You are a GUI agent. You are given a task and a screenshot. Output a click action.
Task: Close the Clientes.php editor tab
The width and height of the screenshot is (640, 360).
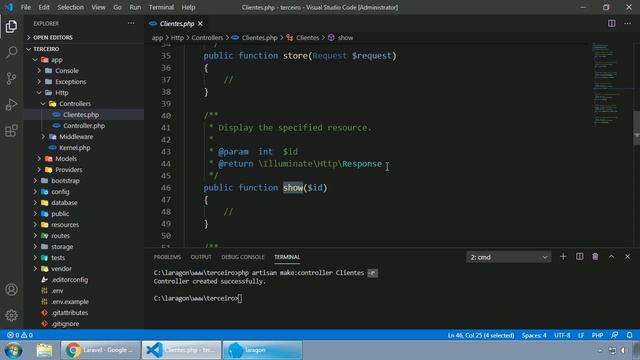[200, 24]
